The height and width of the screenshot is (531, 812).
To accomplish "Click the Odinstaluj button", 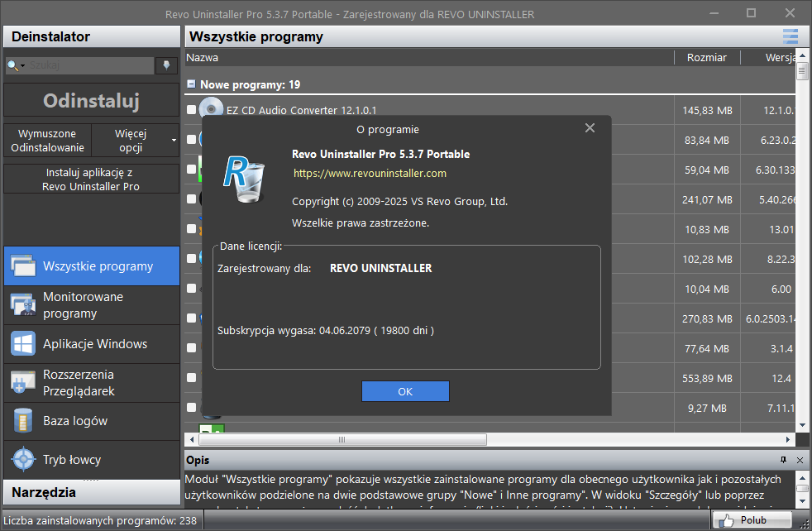I will [91, 101].
